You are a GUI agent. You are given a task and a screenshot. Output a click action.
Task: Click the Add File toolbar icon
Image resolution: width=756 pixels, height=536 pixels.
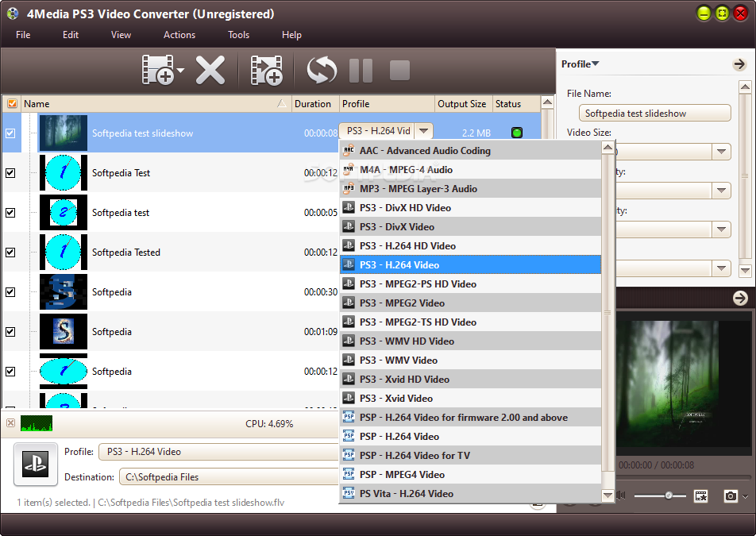[x=158, y=70]
